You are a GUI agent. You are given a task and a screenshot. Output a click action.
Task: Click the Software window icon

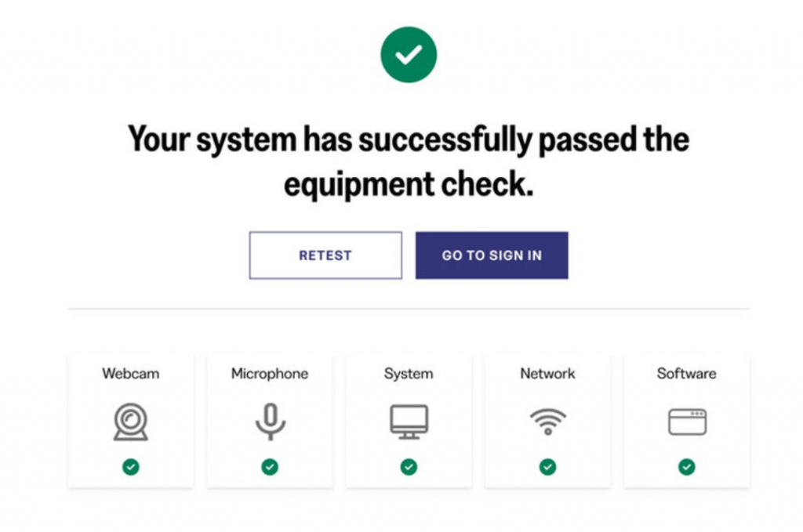tap(687, 422)
